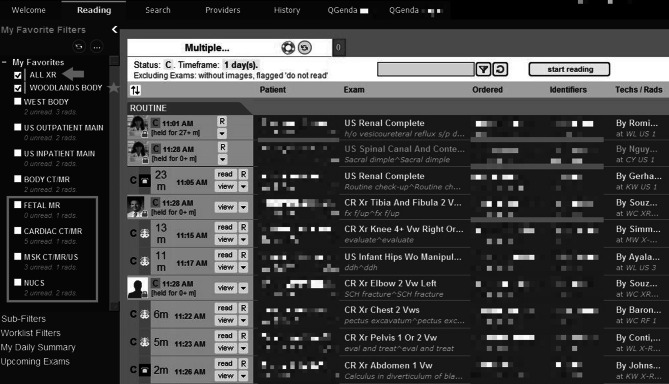Click the refresh icon under My Favorite Filters
Screen dimensions: 669x384
(79, 47)
